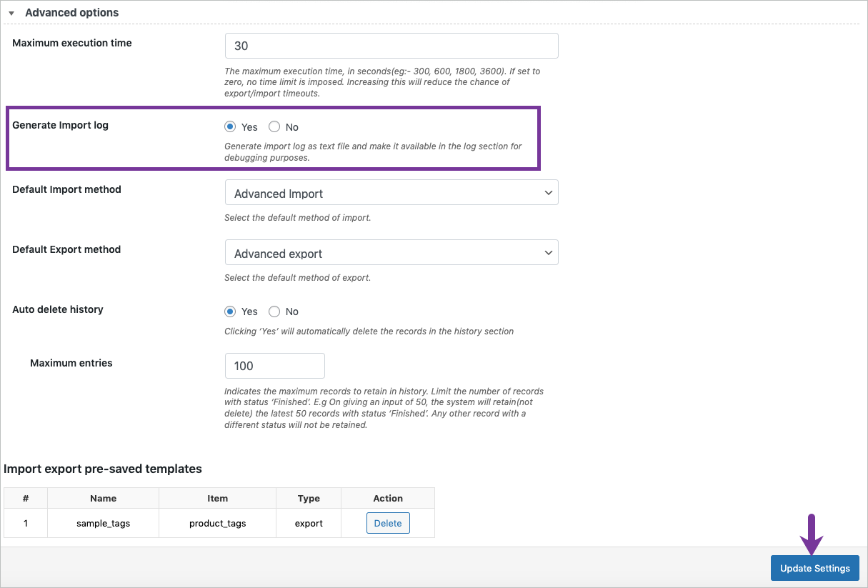Click the Update Settings button
The height and width of the screenshot is (588, 868).
pos(814,567)
